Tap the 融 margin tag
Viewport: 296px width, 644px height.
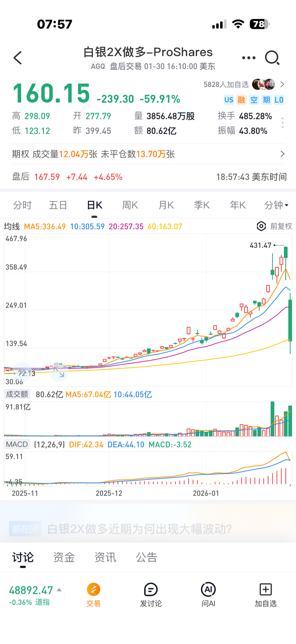[242, 100]
